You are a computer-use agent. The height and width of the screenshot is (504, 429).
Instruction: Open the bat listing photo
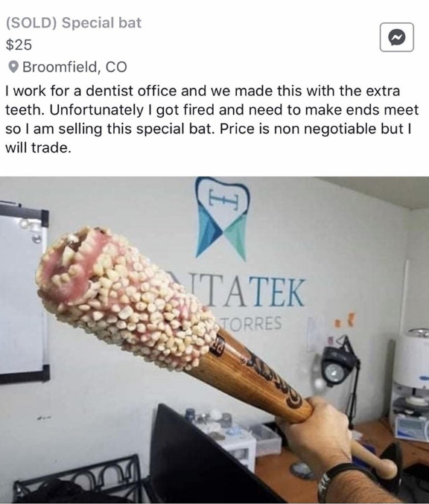[214, 339]
